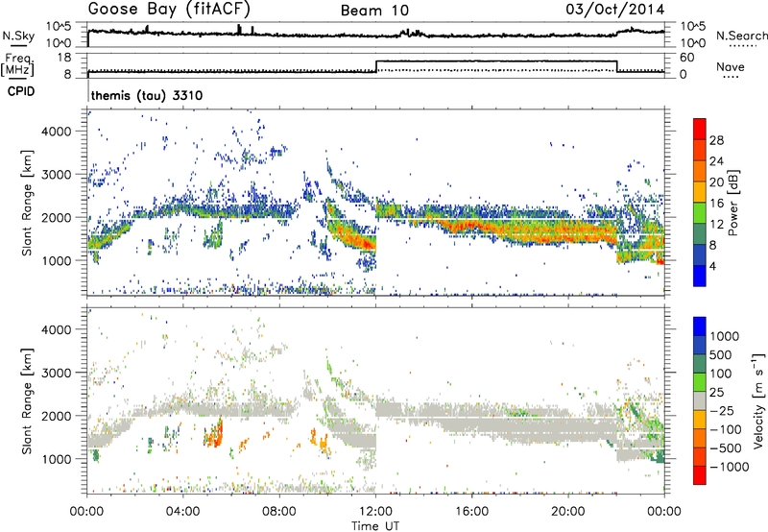Select the '−1000' Velocity color bar tick

click(x=729, y=467)
